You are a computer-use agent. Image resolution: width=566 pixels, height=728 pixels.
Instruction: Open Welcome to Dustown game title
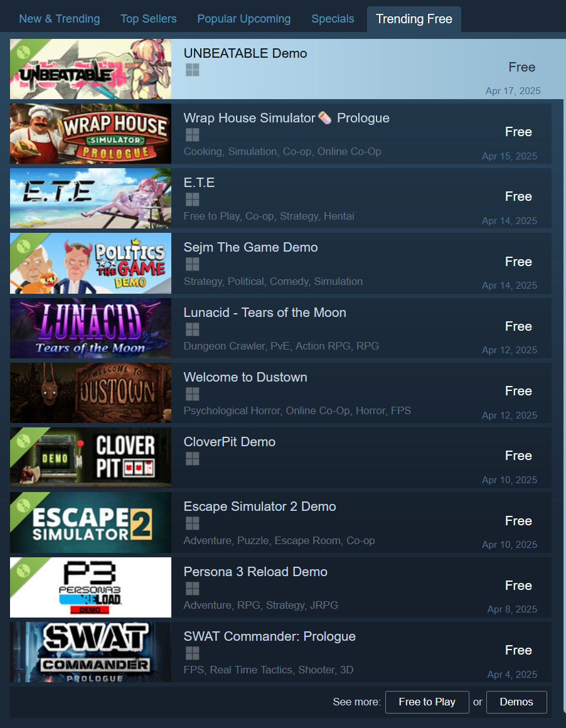click(245, 377)
